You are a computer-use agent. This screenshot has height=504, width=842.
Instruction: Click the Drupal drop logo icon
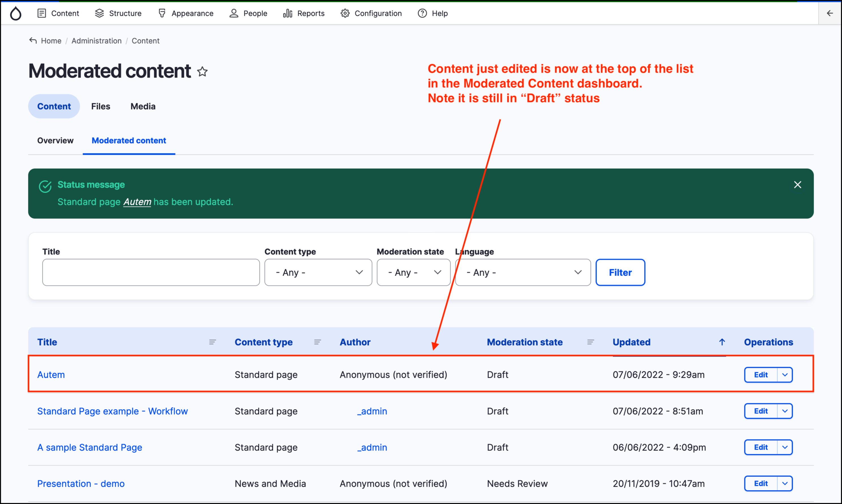pos(16,14)
